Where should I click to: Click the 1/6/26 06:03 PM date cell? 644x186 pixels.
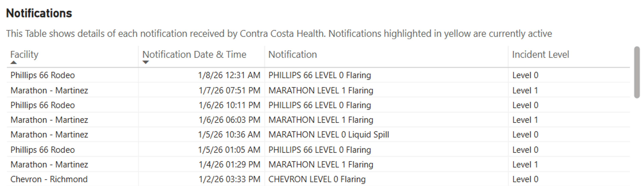coord(229,120)
